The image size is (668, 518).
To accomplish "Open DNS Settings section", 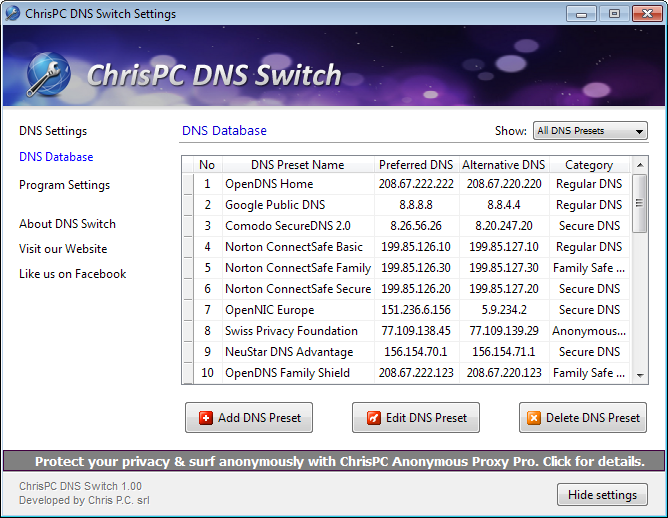I will click(53, 131).
